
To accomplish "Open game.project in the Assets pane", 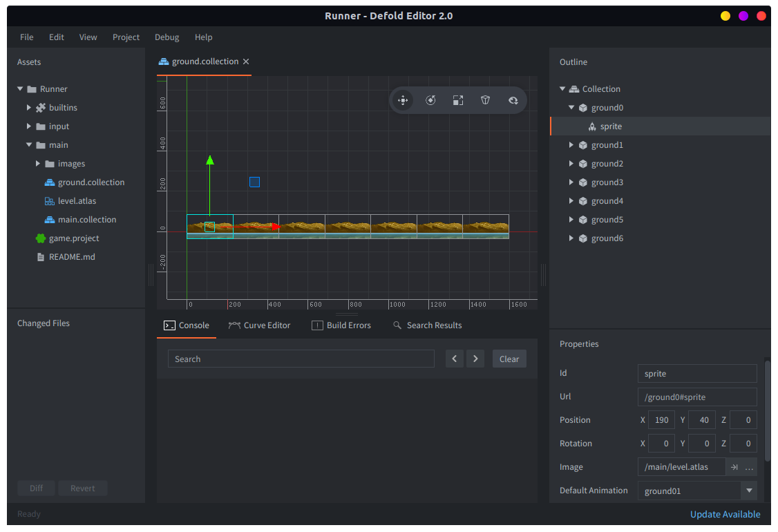I will 74,238.
